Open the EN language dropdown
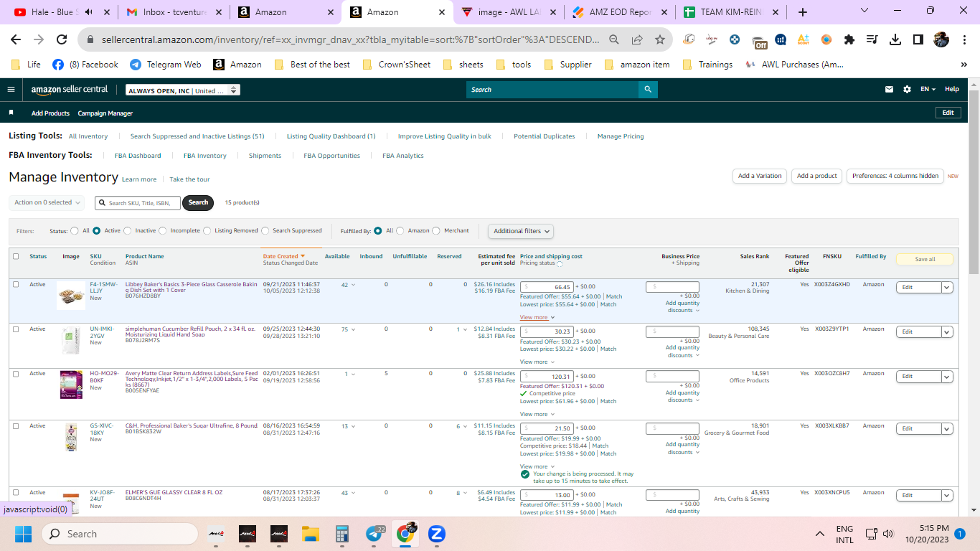 pyautogui.click(x=928, y=90)
